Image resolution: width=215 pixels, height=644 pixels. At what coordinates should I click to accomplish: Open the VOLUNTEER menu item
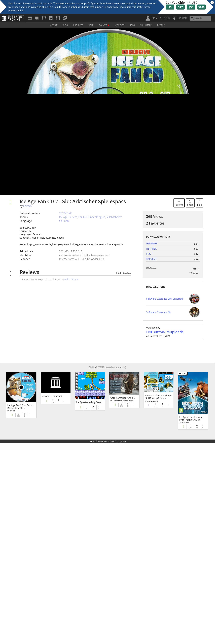[146, 25]
